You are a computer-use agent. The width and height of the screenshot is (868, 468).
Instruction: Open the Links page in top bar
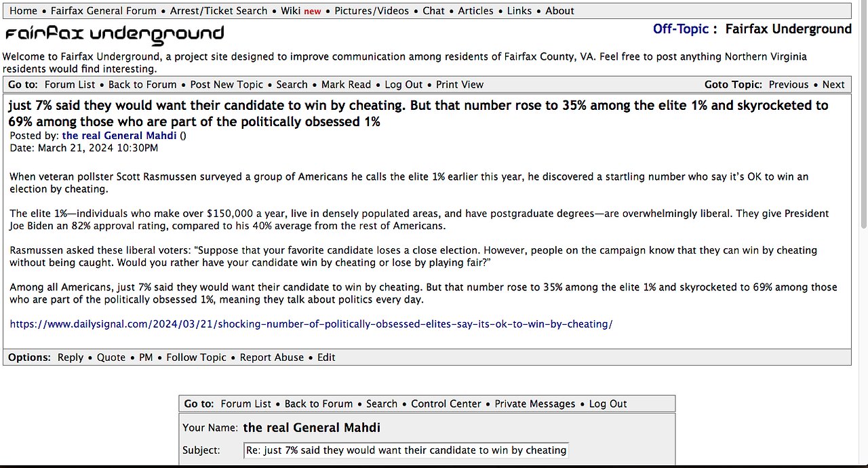click(519, 11)
